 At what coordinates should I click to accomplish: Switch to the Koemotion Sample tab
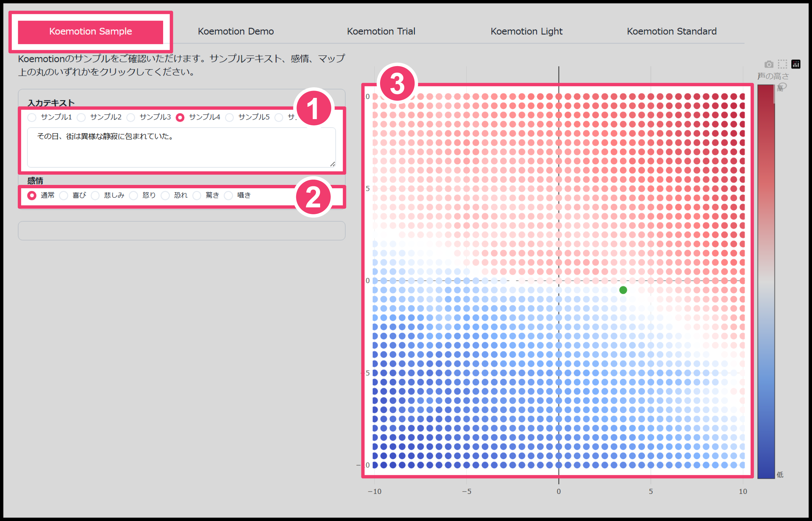(x=91, y=32)
